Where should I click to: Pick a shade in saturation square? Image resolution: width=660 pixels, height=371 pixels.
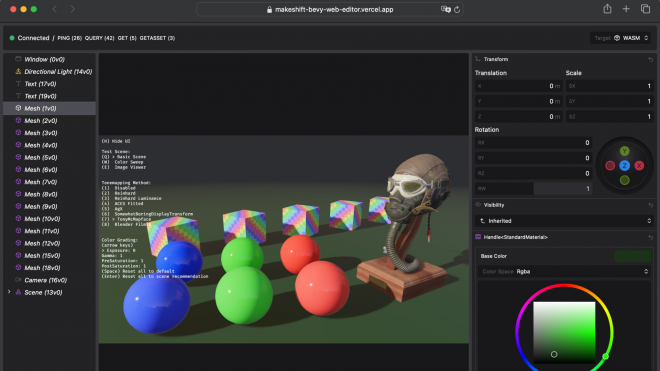pyautogui.click(x=564, y=332)
